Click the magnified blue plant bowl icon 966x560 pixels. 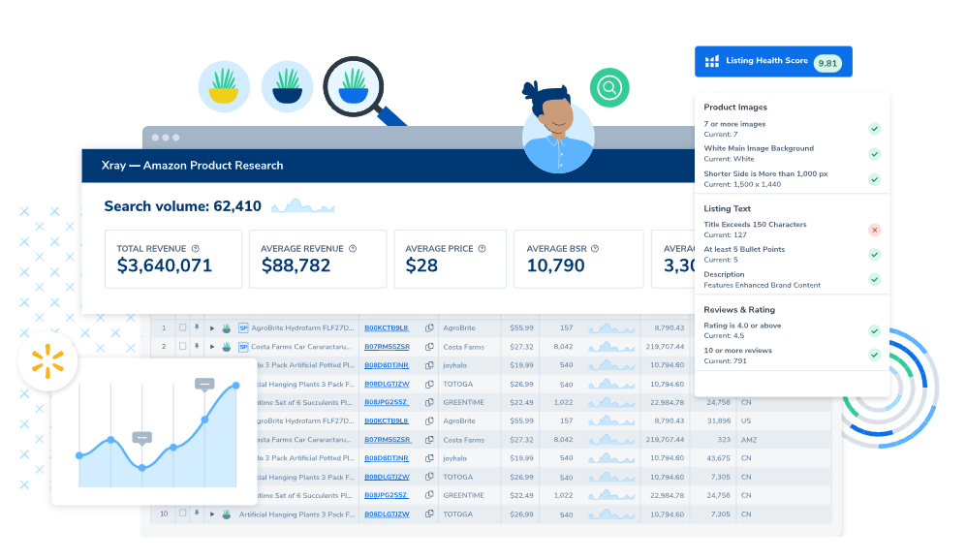click(x=354, y=86)
